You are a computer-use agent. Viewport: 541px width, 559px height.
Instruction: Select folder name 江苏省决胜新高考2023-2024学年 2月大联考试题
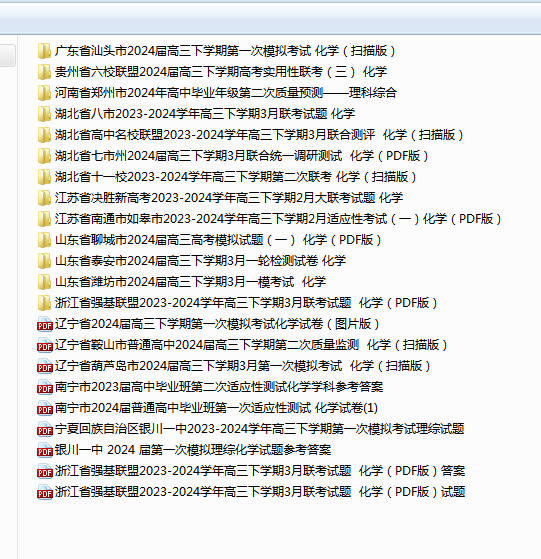pyautogui.click(x=229, y=198)
